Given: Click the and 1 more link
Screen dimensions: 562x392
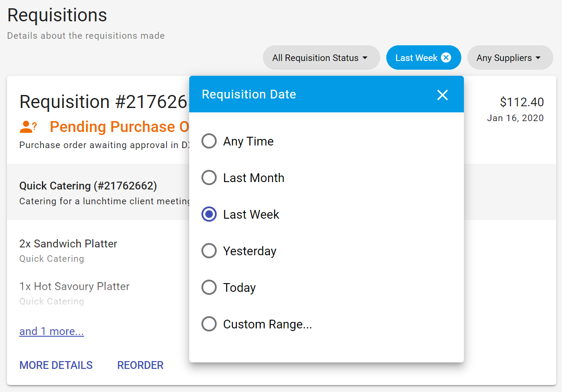Looking at the screenshot, I should coord(51,331).
